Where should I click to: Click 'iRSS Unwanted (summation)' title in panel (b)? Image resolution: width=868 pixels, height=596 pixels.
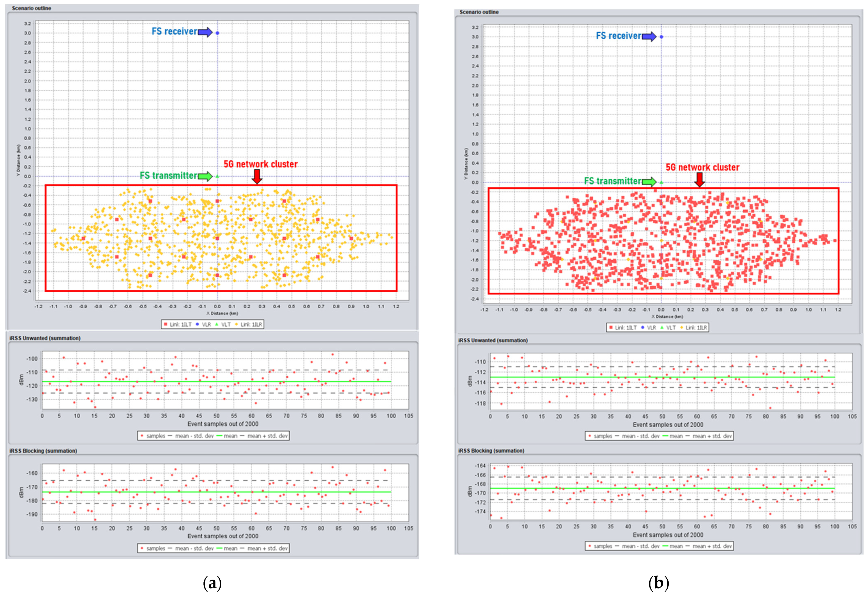493,340
